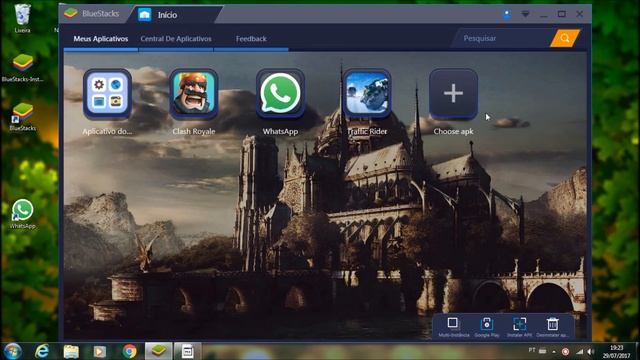Open volume control in system tray

[x=590, y=351]
